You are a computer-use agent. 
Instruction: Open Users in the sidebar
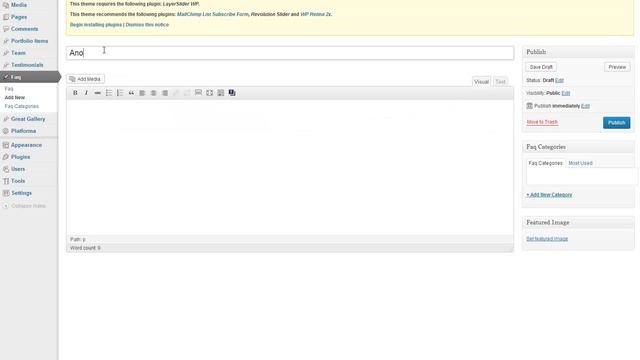click(18, 169)
